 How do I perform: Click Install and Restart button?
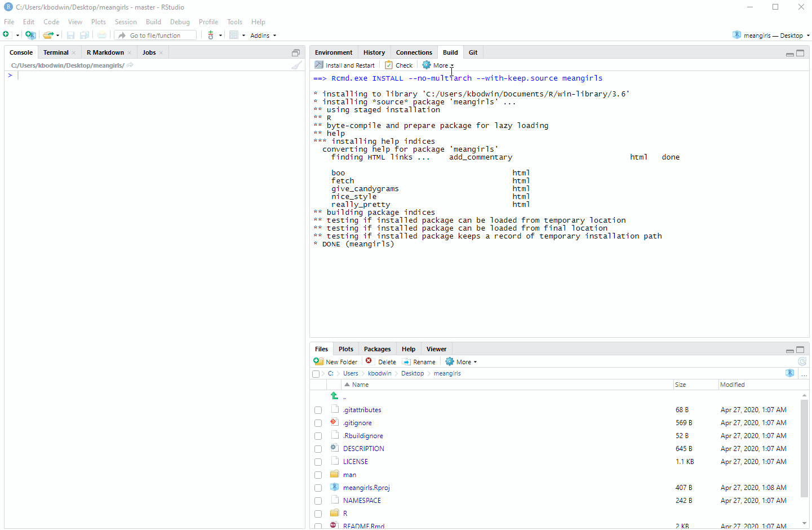point(345,65)
